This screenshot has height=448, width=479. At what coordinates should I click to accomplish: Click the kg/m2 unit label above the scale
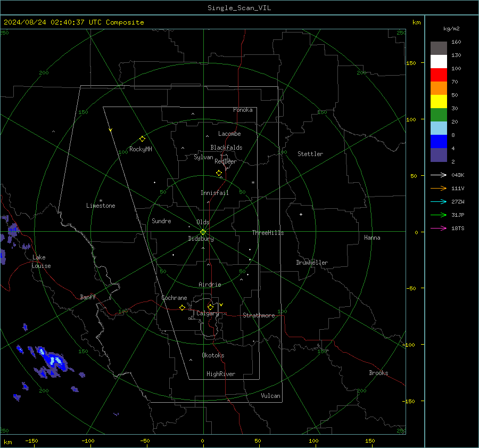(x=451, y=29)
